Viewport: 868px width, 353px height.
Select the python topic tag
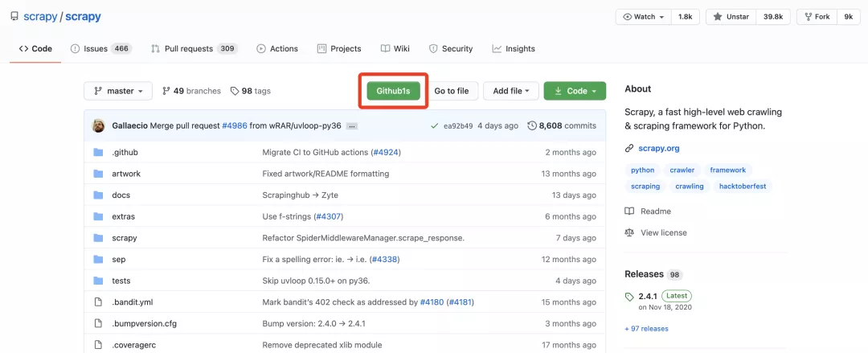(643, 170)
